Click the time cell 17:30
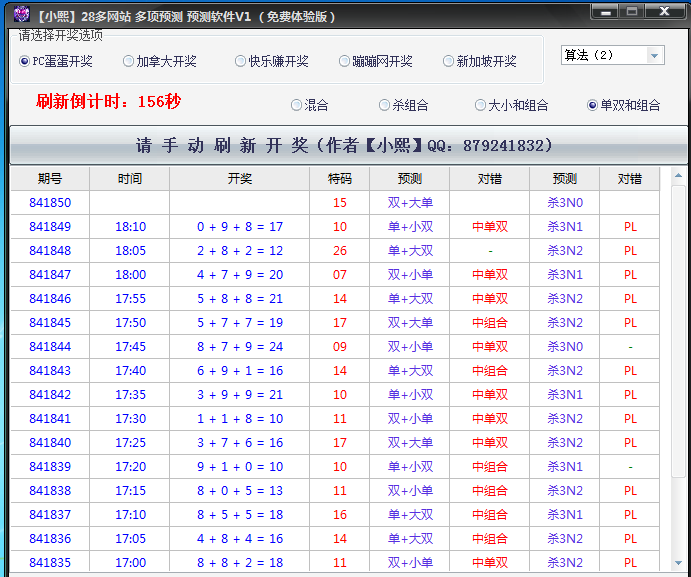691x577 pixels. click(130, 419)
